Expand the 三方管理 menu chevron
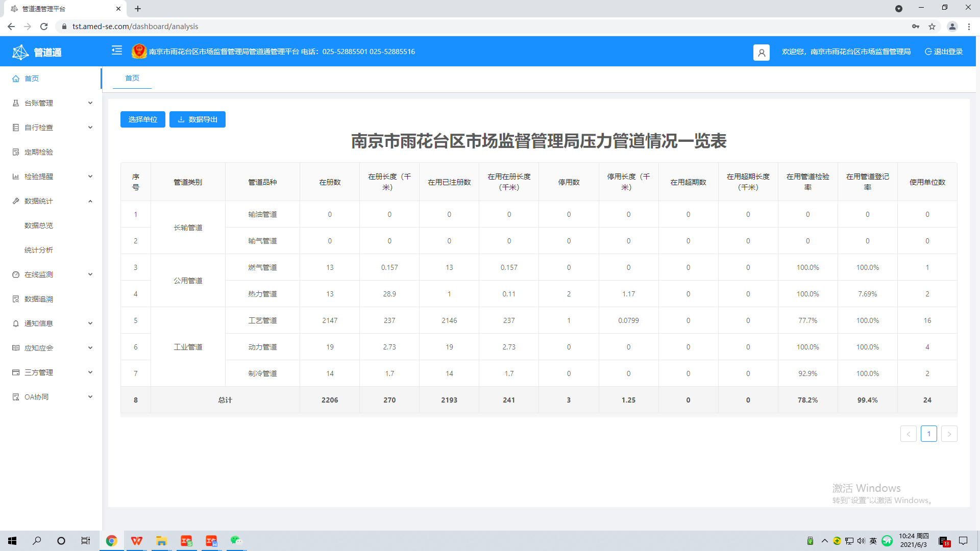This screenshot has height=551, width=980. click(x=90, y=372)
